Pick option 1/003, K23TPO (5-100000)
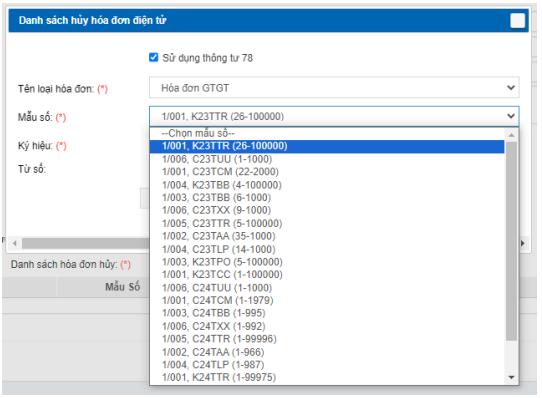The height and width of the screenshot is (398, 542). (x=327, y=262)
